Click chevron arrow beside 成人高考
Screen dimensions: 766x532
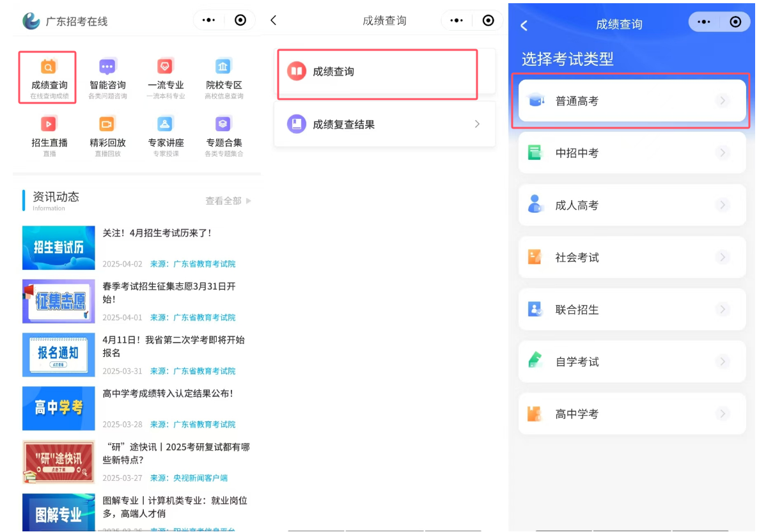pyautogui.click(x=723, y=205)
